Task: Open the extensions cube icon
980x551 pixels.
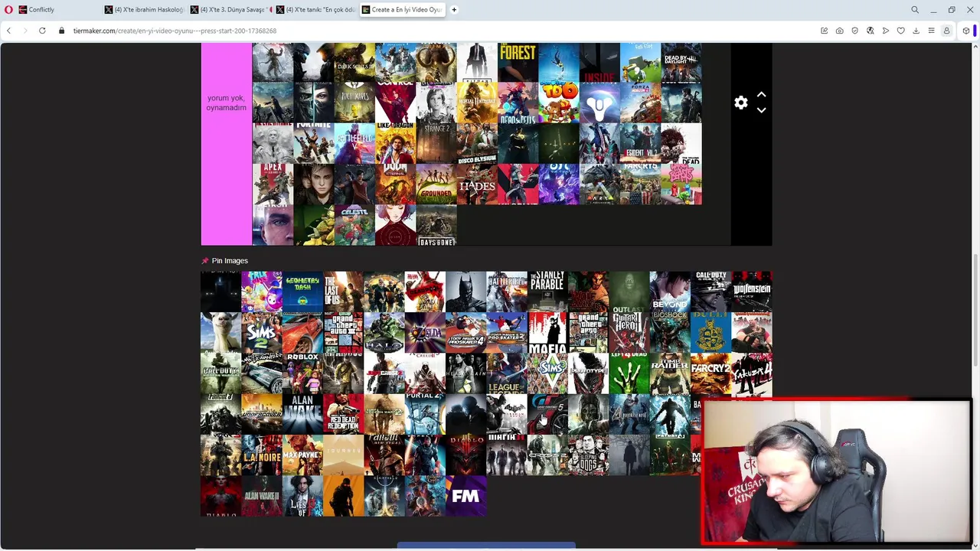Action: tap(966, 31)
